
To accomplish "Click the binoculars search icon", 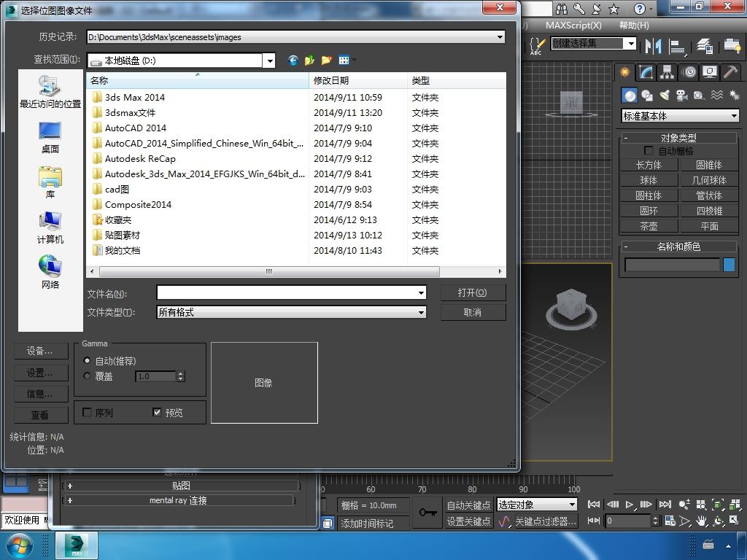I will pyautogui.click(x=562, y=9).
